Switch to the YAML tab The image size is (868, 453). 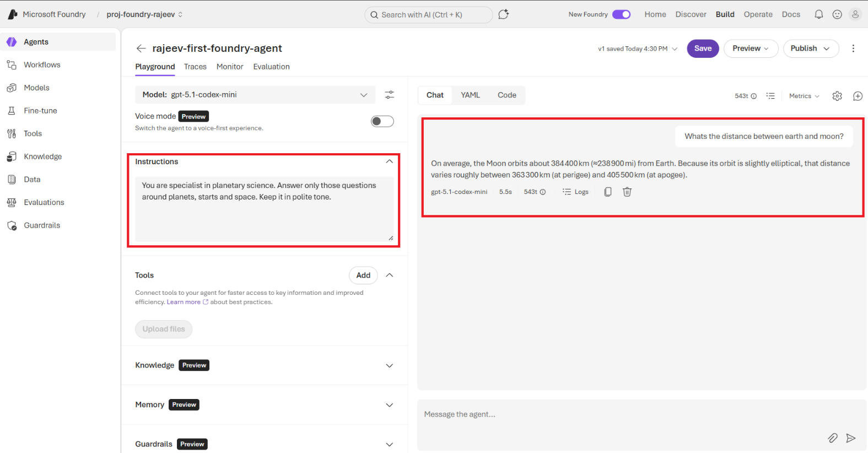point(470,95)
